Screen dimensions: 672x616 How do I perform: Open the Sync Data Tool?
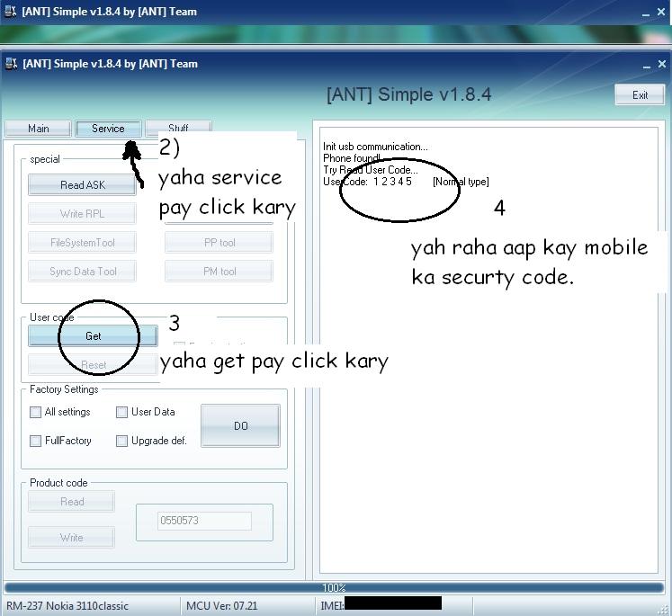[x=82, y=272]
